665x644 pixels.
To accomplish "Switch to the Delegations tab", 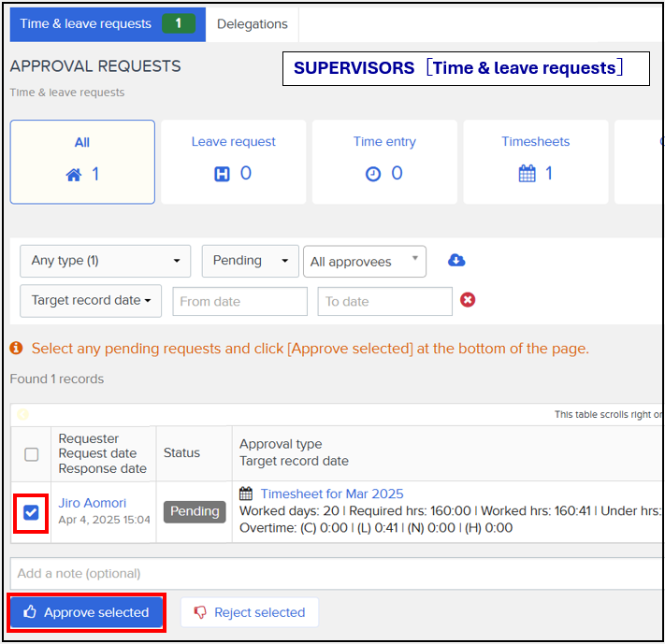I will pyautogui.click(x=252, y=24).
